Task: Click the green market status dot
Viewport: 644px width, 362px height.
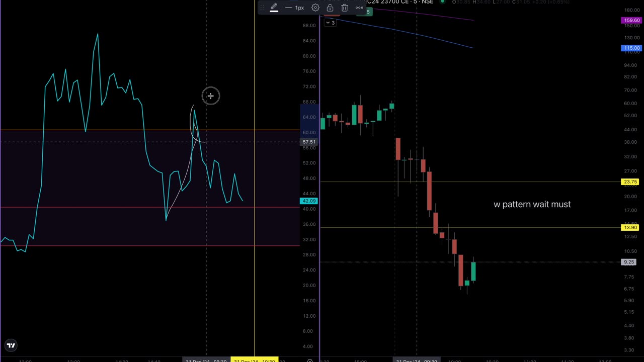Action: point(443,2)
